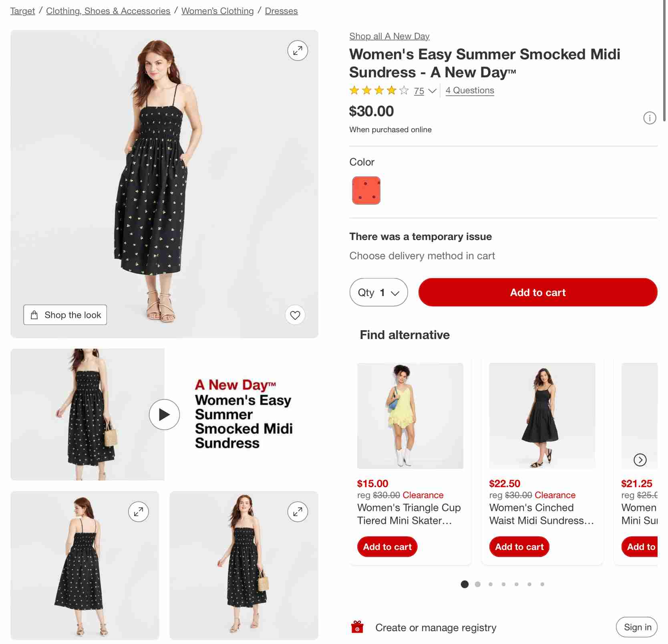Viewport: 668px width, 644px height.
Task: Favorite the dress with the heart icon
Action: pyautogui.click(x=295, y=315)
